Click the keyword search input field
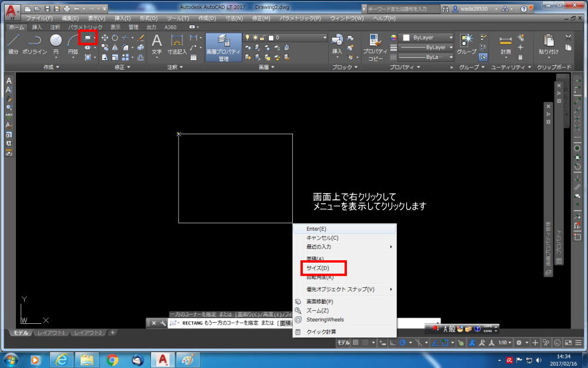This screenshot has width=588, height=368. 402,9
